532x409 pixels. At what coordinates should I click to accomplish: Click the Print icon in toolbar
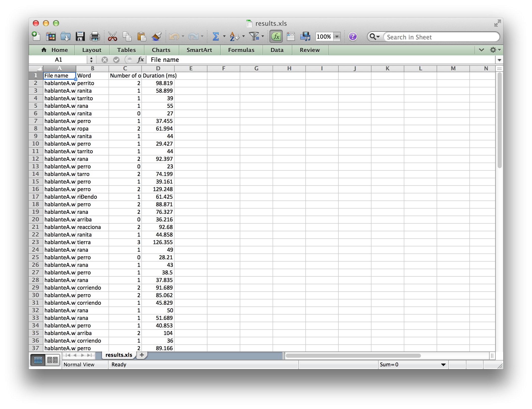click(95, 37)
